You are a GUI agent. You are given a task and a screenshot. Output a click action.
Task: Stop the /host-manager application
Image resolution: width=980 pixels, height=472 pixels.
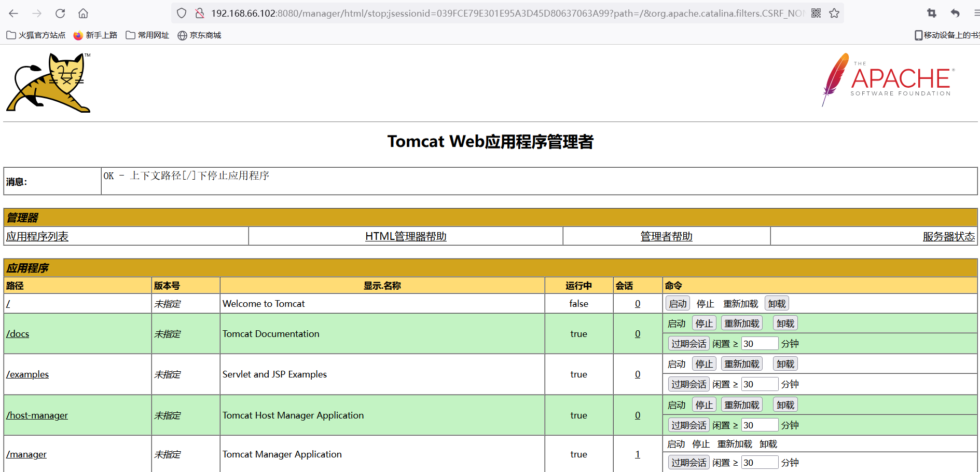[704, 405]
